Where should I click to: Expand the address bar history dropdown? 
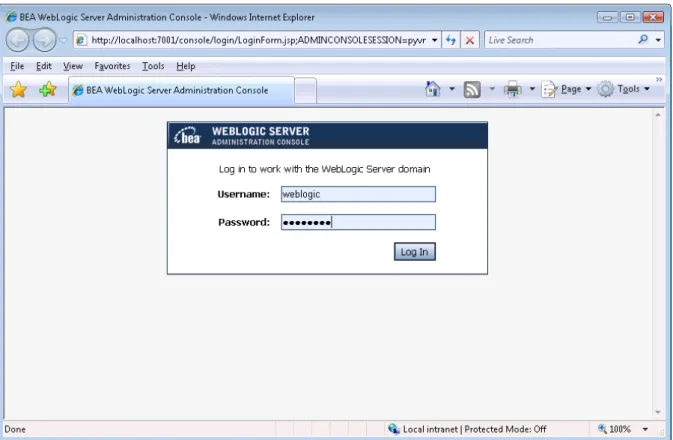434,40
